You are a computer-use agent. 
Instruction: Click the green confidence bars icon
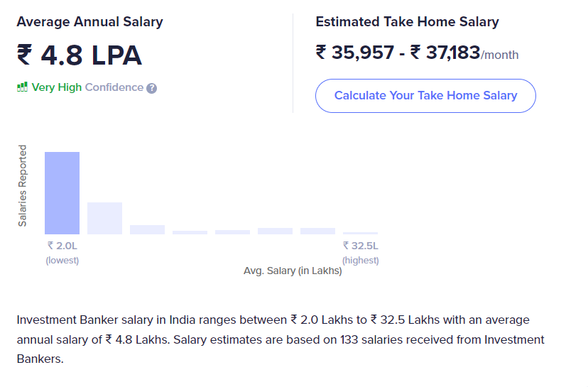point(23,87)
